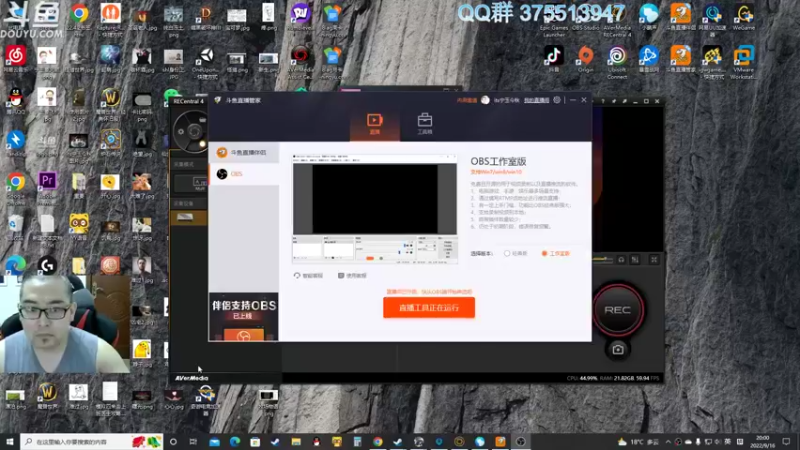Adjust the volume slider in RECentral
The height and width of the screenshot is (450, 800).
[603, 260]
